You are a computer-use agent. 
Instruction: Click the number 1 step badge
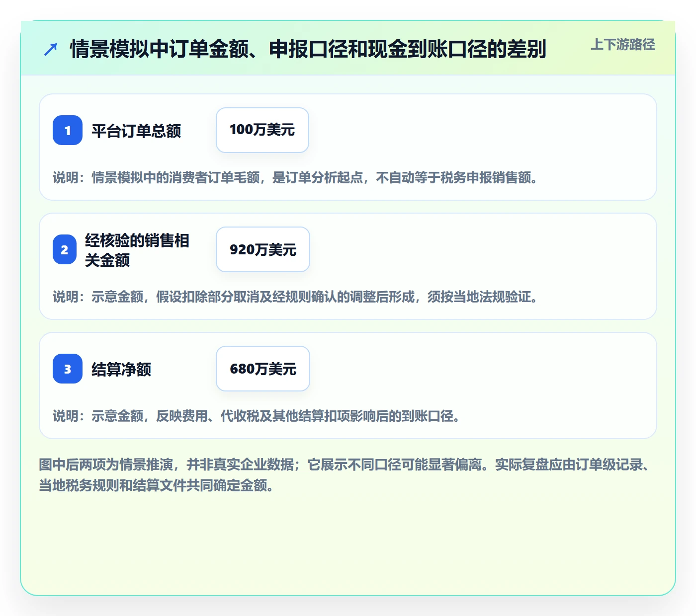point(68,130)
